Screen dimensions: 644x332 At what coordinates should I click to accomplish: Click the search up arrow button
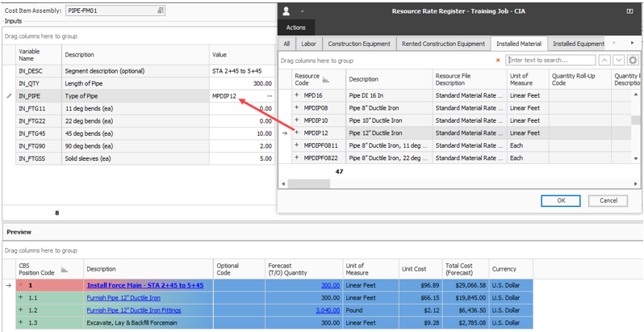click(604, 61)
